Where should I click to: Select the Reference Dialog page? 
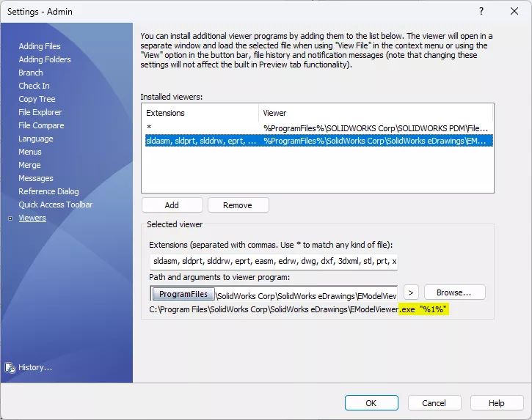48,191
